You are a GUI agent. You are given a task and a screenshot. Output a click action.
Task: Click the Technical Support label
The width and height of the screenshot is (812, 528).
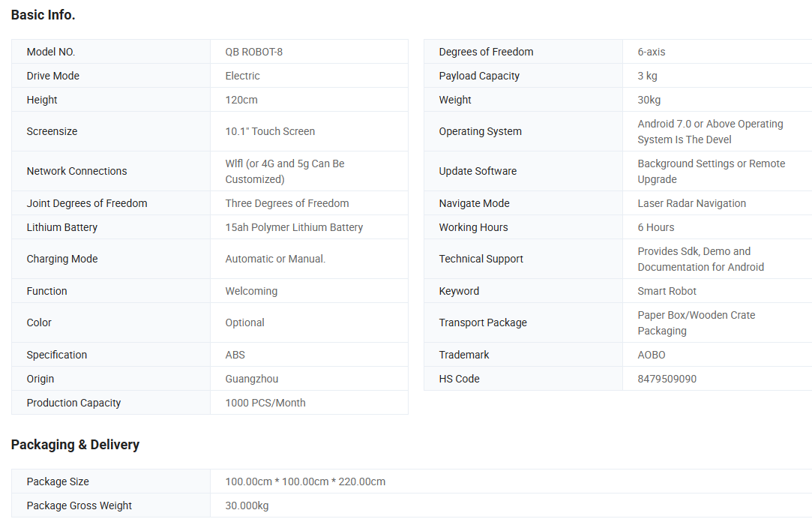481,259
